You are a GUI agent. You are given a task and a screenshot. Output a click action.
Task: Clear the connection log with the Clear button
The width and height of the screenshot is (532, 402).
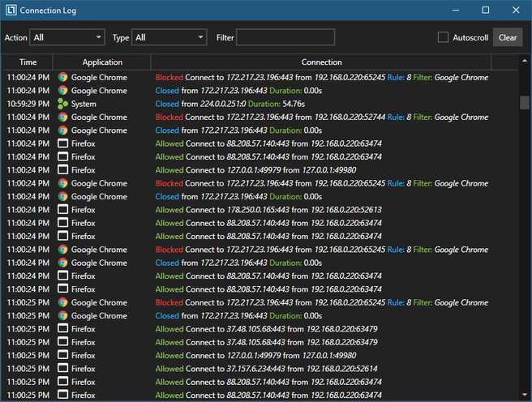508,37
